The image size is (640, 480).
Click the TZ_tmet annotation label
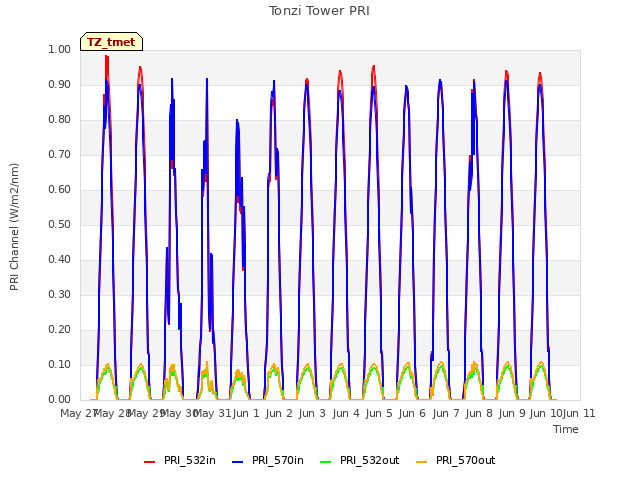coord(111,42)
